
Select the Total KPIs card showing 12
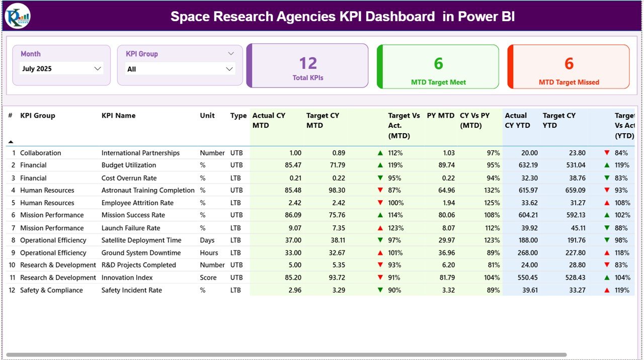tap(307, 66)
